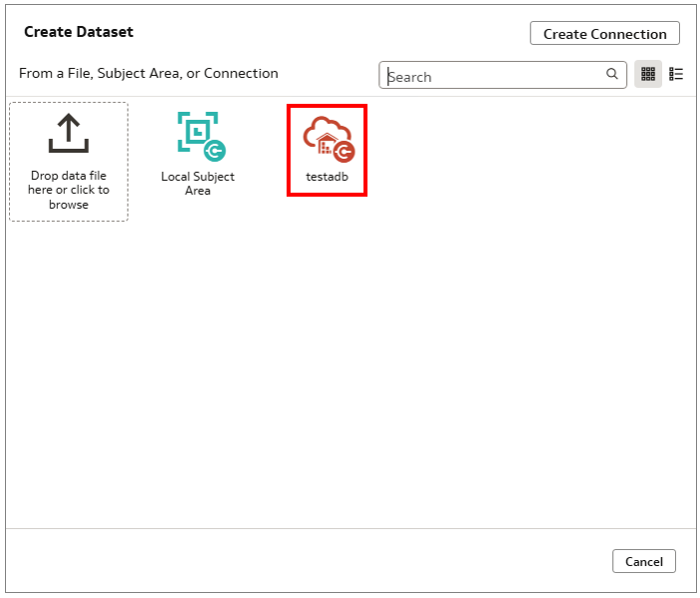The height and width of the screenshot is (598, 700).
Task: Click the 'Local Subject Area' label
Action: pyautogui.click(x=198, y=184)
